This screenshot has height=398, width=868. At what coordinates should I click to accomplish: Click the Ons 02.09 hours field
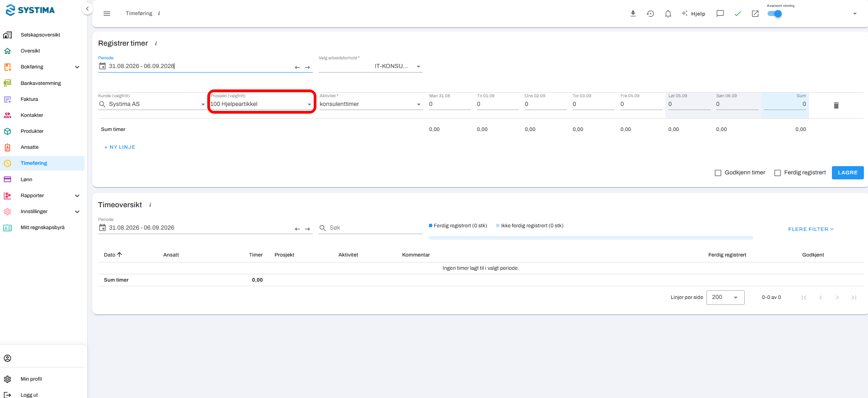(545, 104)
